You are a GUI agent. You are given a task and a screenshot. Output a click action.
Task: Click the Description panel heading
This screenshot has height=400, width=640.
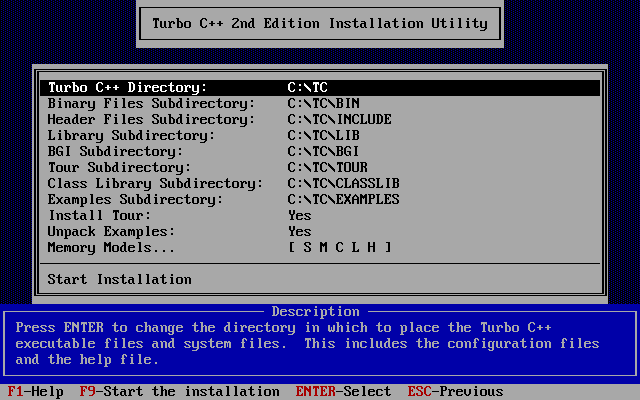click(x=316, y=311)
